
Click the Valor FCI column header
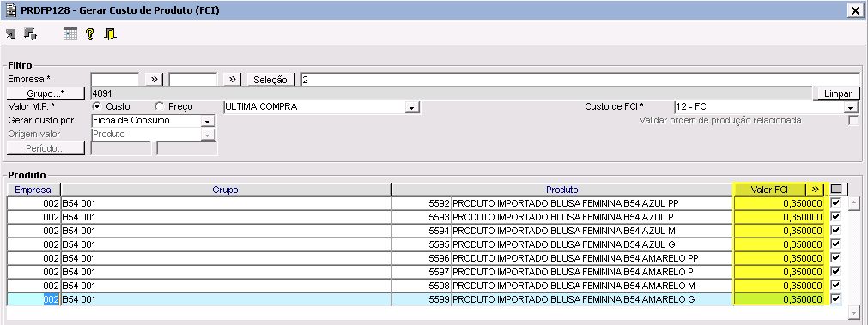[769, 190]
